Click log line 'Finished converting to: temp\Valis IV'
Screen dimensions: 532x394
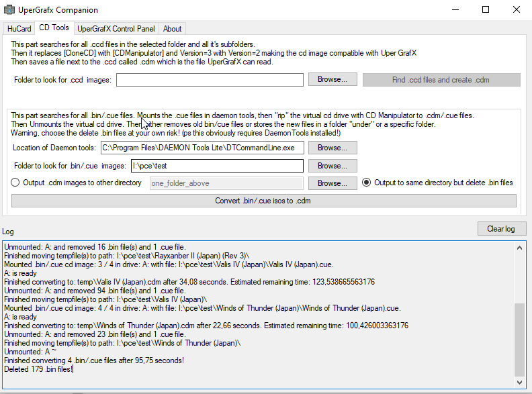pyautogui.click(x=189, y=282)
